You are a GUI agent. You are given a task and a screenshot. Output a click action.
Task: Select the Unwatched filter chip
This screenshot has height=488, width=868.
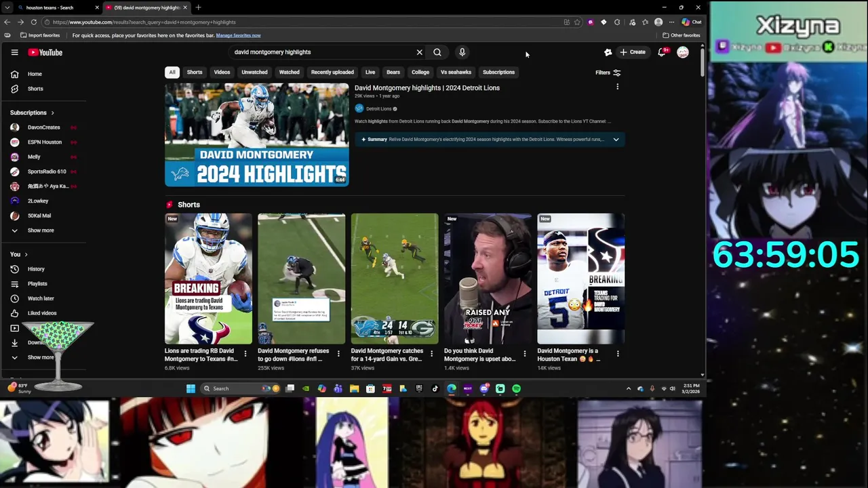click(x=254, y=72)
